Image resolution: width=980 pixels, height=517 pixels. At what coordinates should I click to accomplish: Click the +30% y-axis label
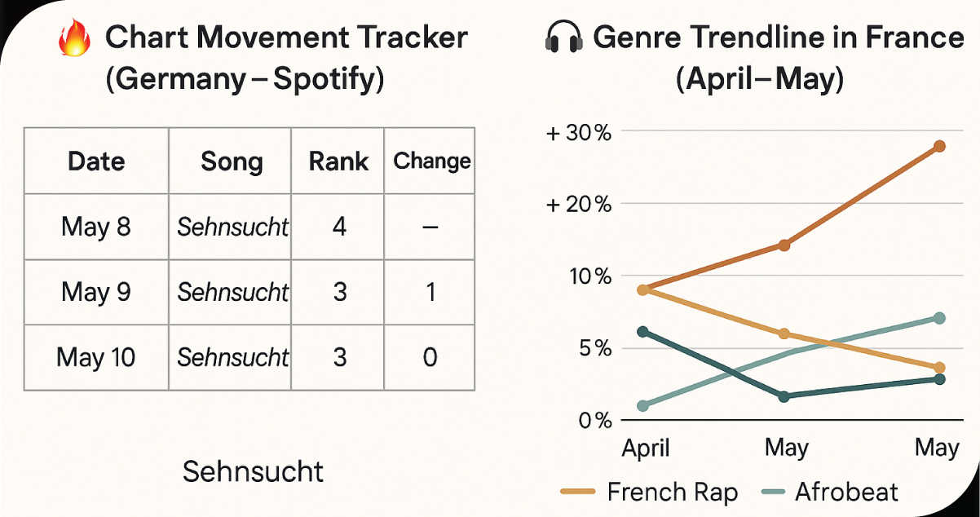[577, 132]
